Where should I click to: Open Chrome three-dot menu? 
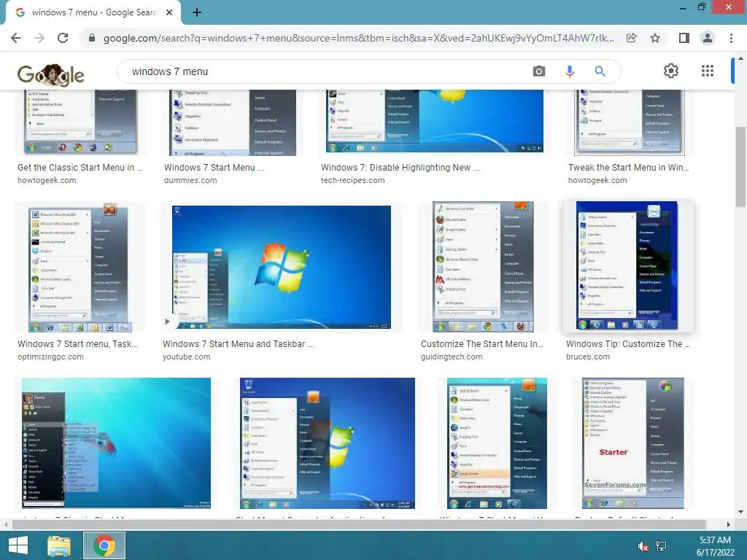point(731,38)
